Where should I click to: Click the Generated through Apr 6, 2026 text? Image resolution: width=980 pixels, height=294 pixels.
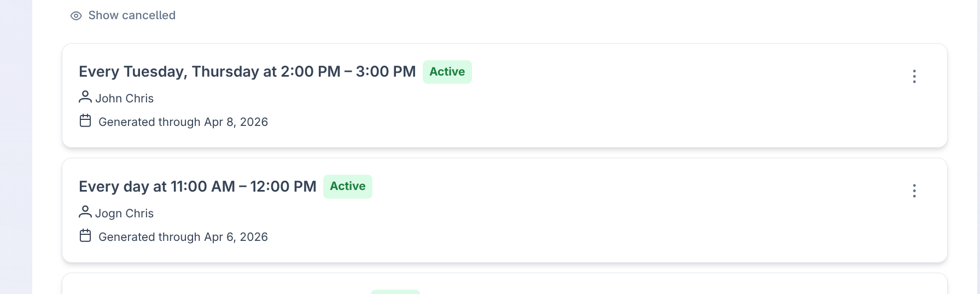183,237
